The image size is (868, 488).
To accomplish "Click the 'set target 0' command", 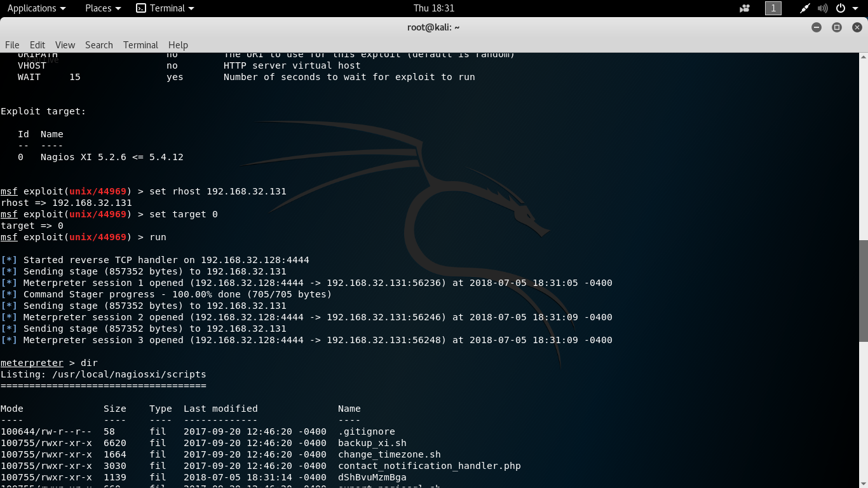I will click(x=184, y=214).
